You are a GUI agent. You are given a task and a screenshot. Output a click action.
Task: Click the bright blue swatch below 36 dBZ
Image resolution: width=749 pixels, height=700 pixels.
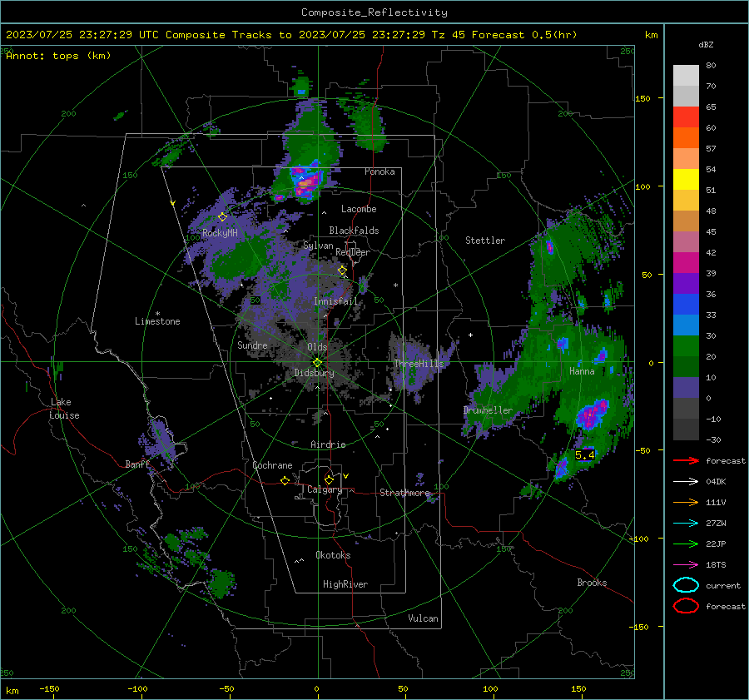click(686, 305)
